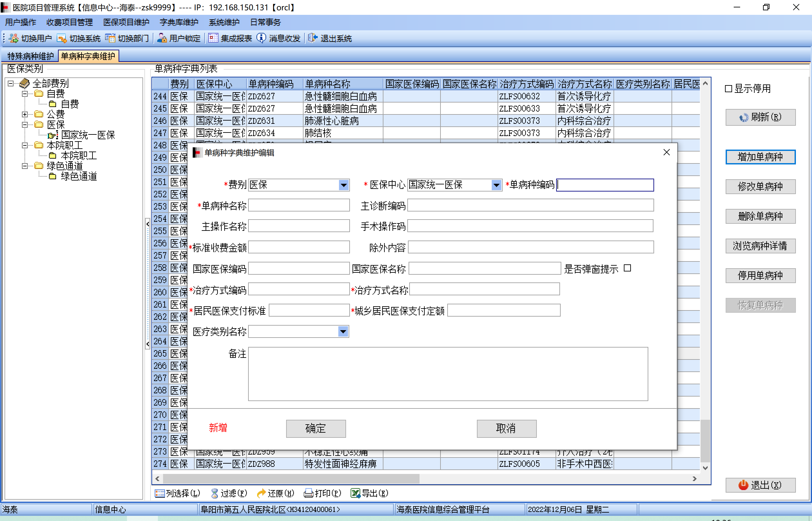This screenshot has height=521, width=812.
Task: Click the 用户锁定 lock icon
Action: pos(162,38)
